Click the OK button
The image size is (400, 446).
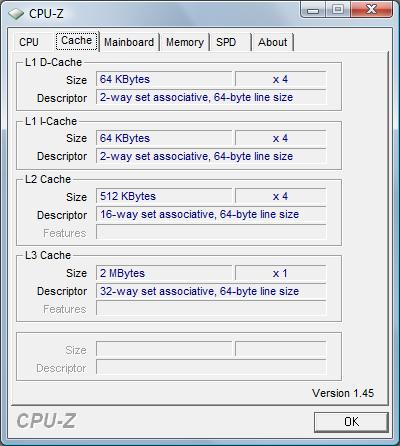click(x=351, y=422)
